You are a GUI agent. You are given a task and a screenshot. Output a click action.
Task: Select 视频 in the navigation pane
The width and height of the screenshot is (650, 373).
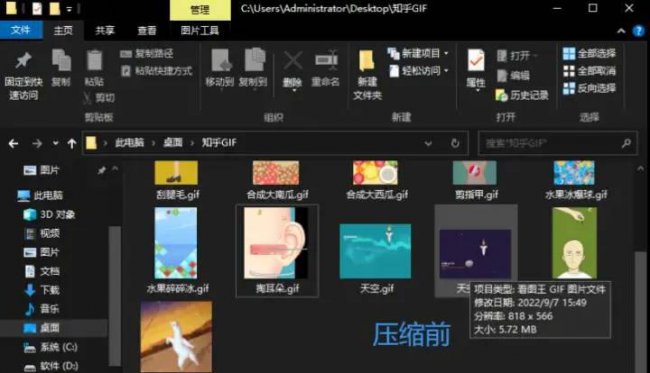42,233
